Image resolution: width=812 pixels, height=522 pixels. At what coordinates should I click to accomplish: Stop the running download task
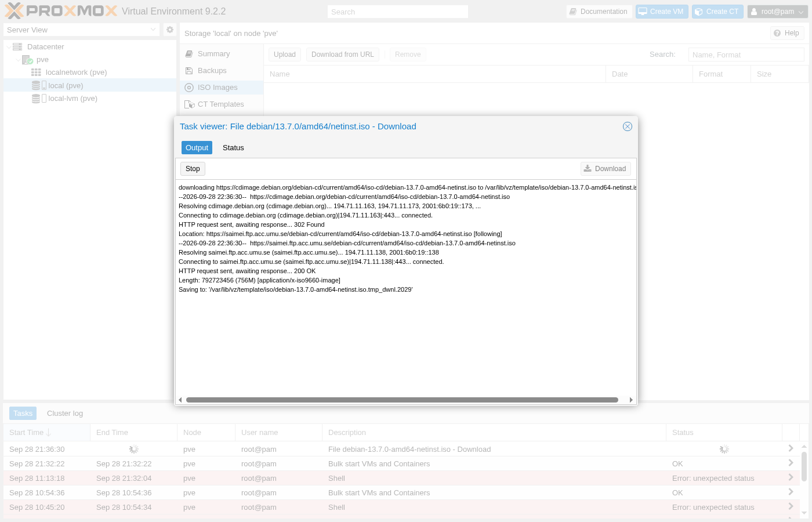tap(193, 169)
